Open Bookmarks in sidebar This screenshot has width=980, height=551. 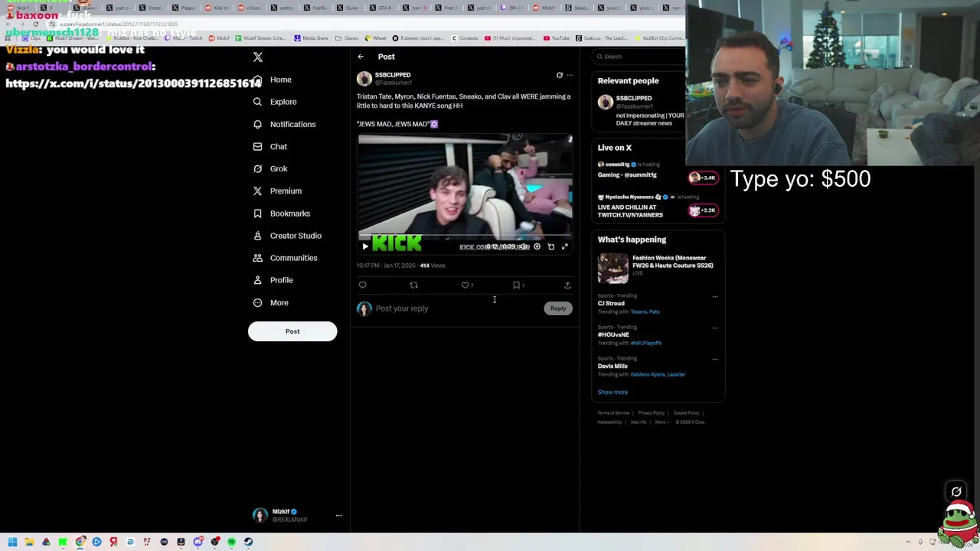click(x=281, y=214)
